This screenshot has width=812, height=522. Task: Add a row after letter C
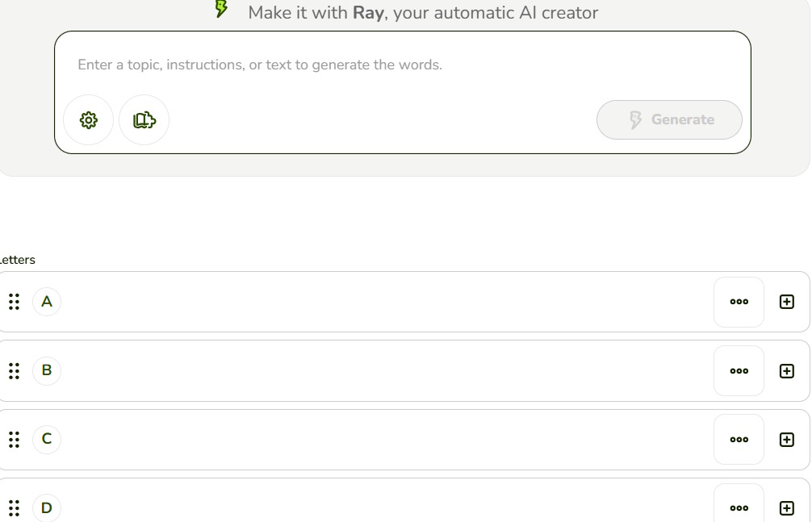[787, 440]
